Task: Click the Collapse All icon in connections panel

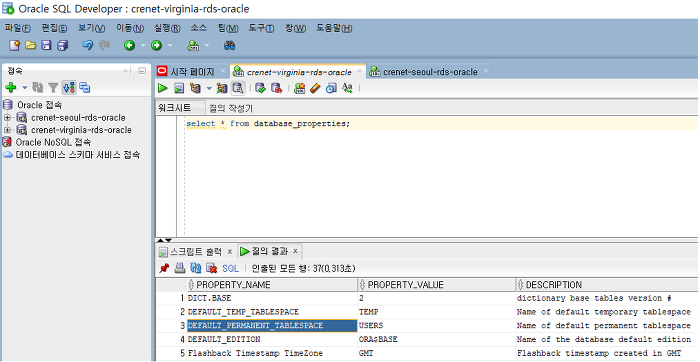Action: pyautogui.click(x=85, y=87)
